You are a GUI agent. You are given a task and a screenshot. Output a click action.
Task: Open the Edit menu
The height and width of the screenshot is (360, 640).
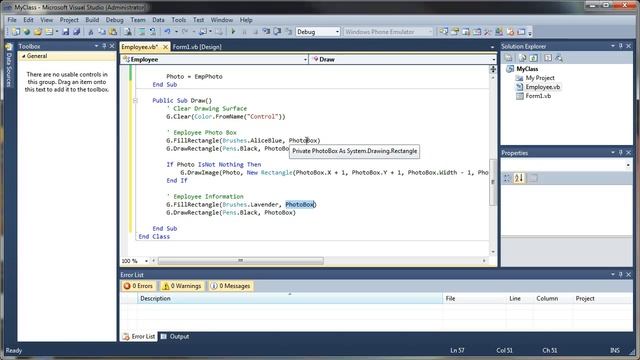(28, 20)
